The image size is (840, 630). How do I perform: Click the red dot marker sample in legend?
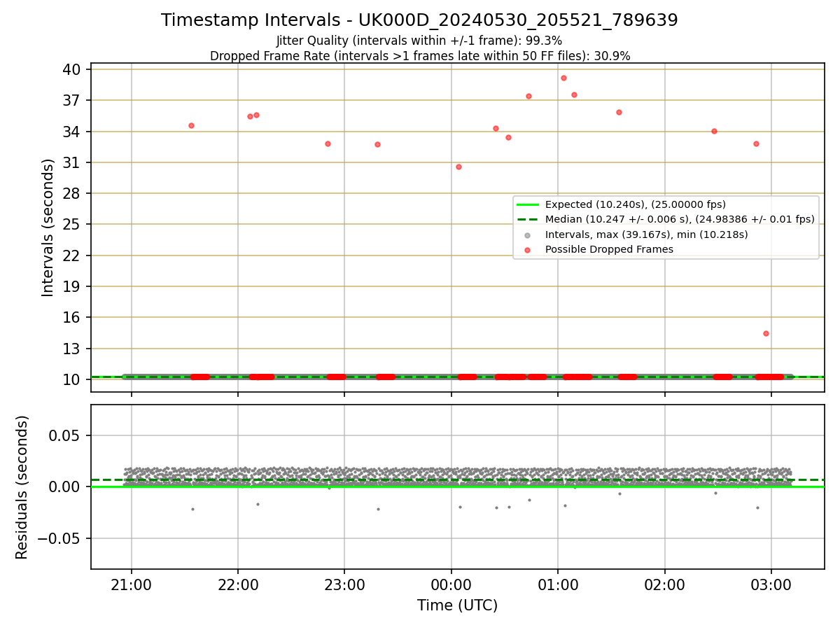click(528, 249)
